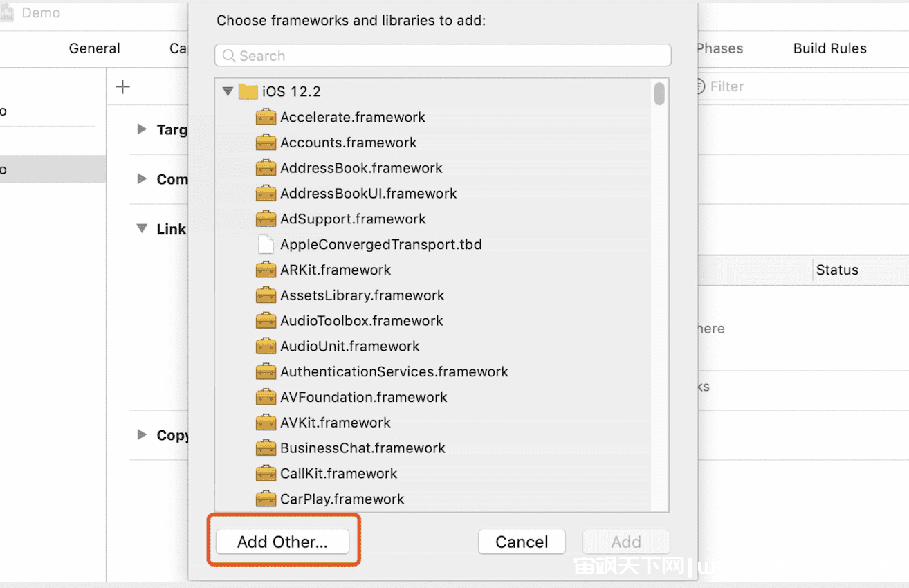Click the AuthenticationServices.framework toolbox icon
Viewport: 909px width, 588px height.
[266, 372]
